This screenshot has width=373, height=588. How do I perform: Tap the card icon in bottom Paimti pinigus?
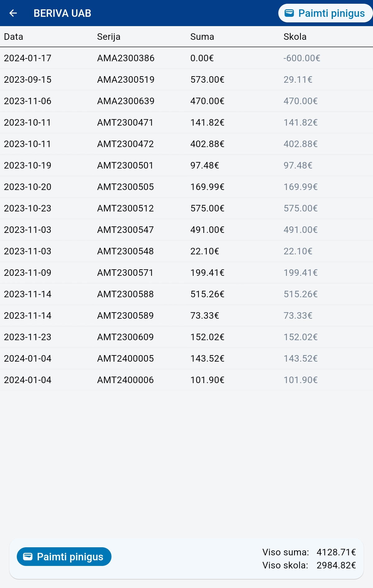(x=28, y=557)
